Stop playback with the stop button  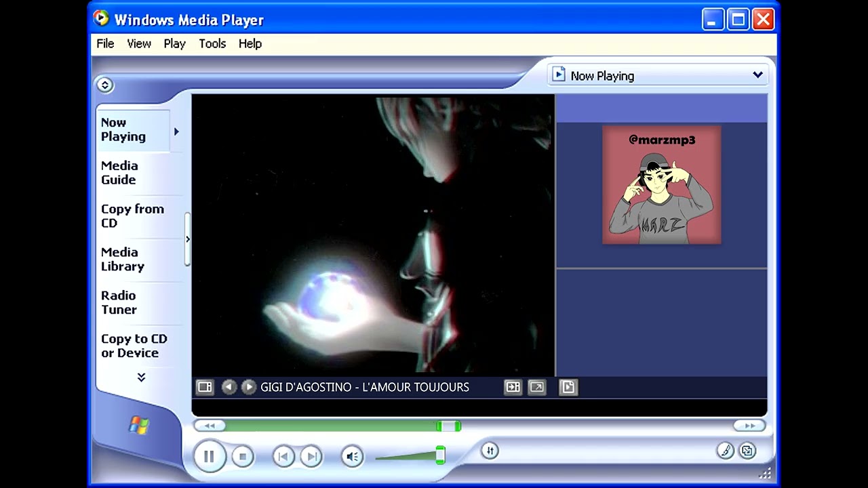click(x=242, y=456)
